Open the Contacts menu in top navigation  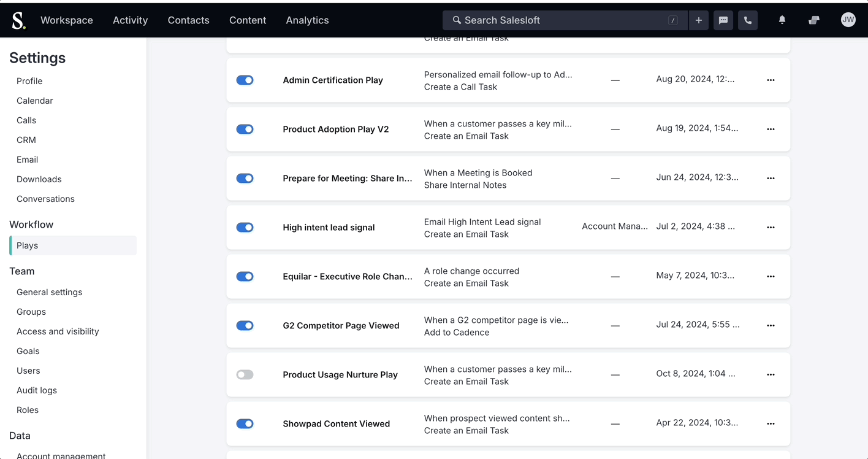pyautogui.click(x=188, y=20)
